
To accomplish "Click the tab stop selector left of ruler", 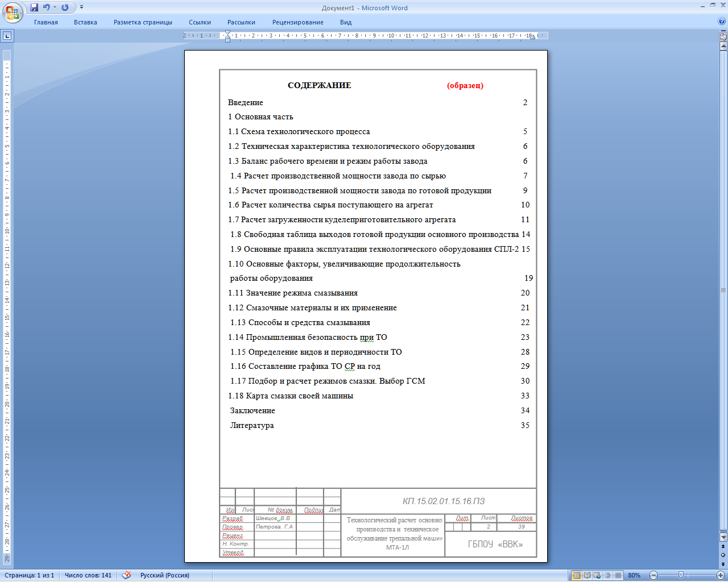I will pos(7,36).
